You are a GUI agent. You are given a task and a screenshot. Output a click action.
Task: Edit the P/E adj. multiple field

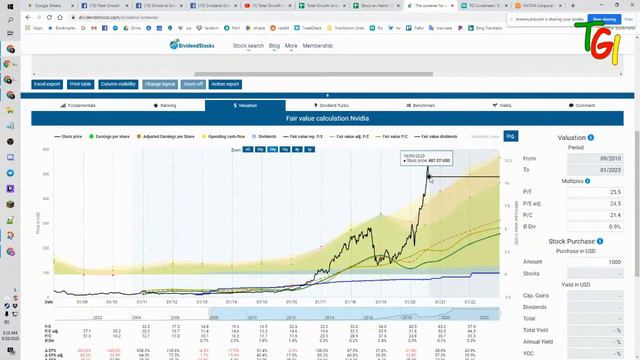tap(595, 203)
